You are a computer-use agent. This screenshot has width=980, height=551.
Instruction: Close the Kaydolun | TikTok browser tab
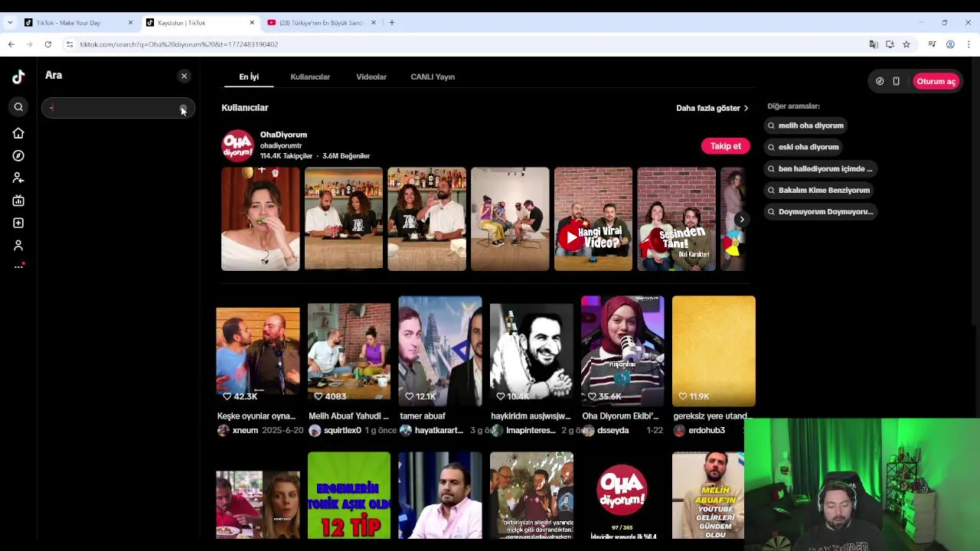(x=252, y=23)
